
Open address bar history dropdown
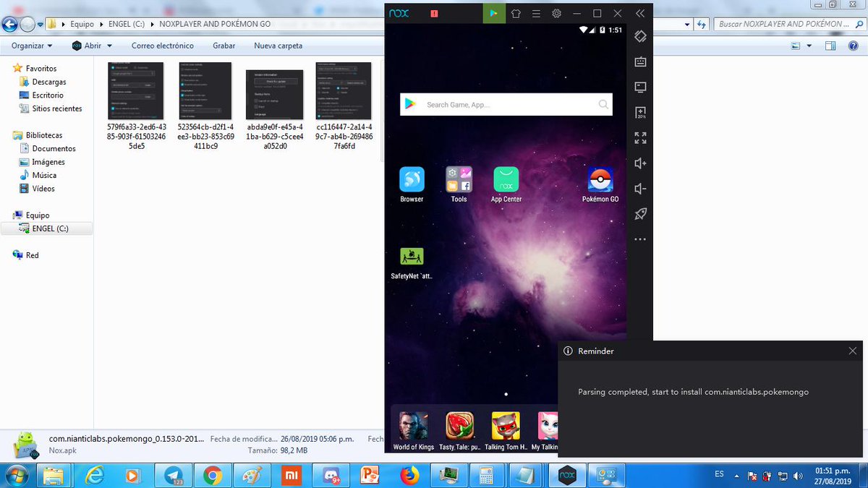(x=687, y=24)
